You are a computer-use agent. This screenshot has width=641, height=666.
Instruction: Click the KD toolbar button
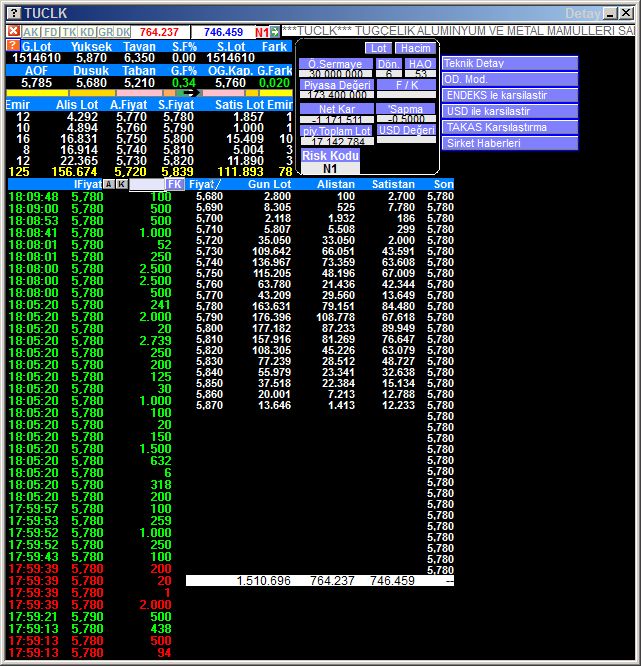click(x=87, y=32)
